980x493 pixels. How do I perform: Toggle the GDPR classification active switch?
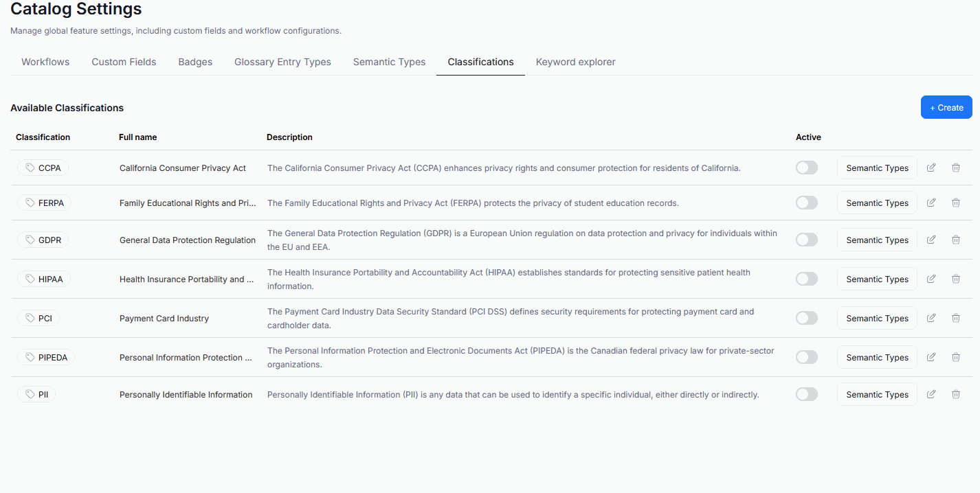[807, 240]
